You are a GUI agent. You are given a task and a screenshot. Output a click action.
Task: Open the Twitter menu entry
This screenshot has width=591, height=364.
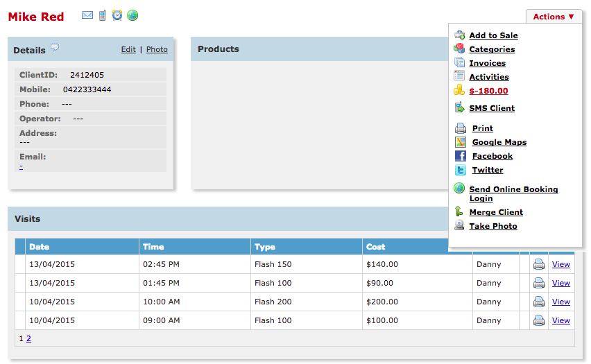(x=488, y=170)
